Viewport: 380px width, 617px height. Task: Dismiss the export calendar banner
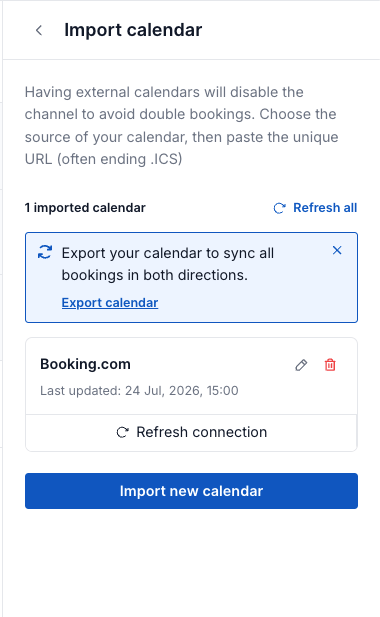(337, 250)
